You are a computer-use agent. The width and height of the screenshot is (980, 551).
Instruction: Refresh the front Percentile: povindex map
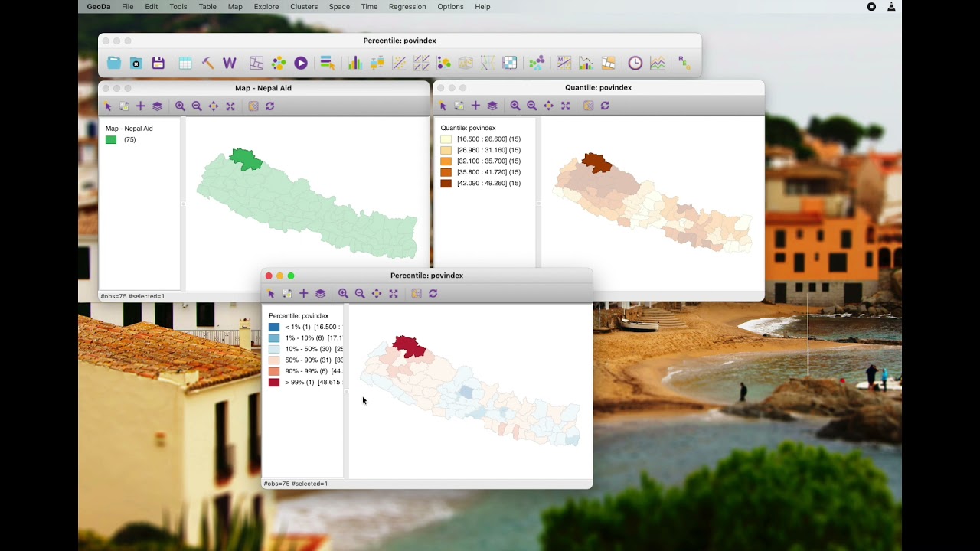[433, 294]
